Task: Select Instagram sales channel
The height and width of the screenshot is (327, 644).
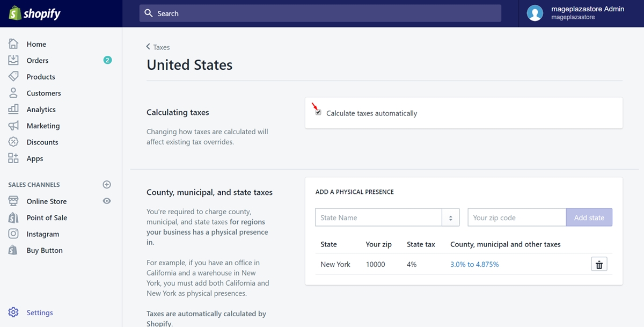Action: [43, 234]
